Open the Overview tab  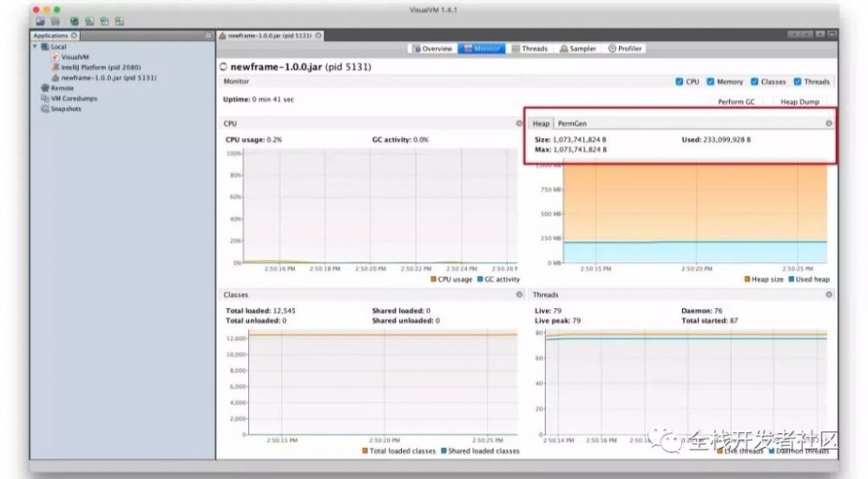pyautogui.click(x=432, y=49)
